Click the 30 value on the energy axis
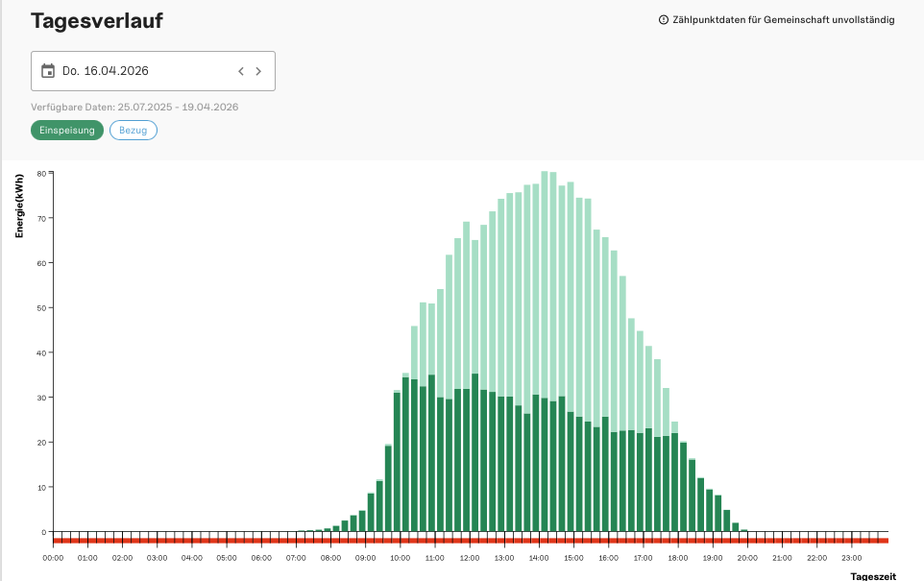This screenshot has height=581, width=924. [41, 398]
